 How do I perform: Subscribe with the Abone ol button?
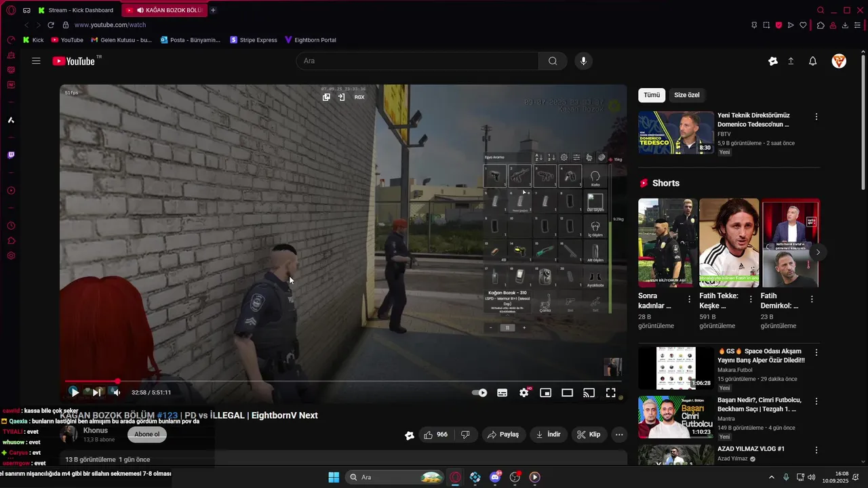click(x=147, y=434)
